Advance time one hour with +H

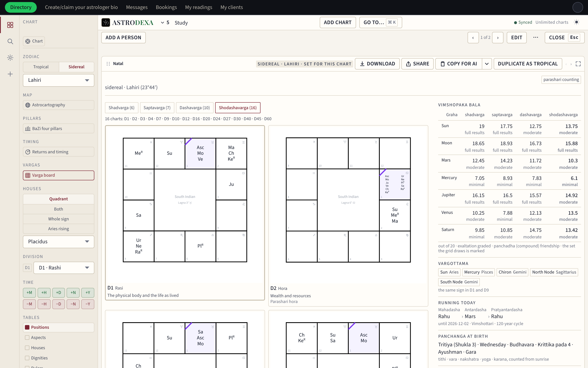pyautogui.click(x=44, y=293)
